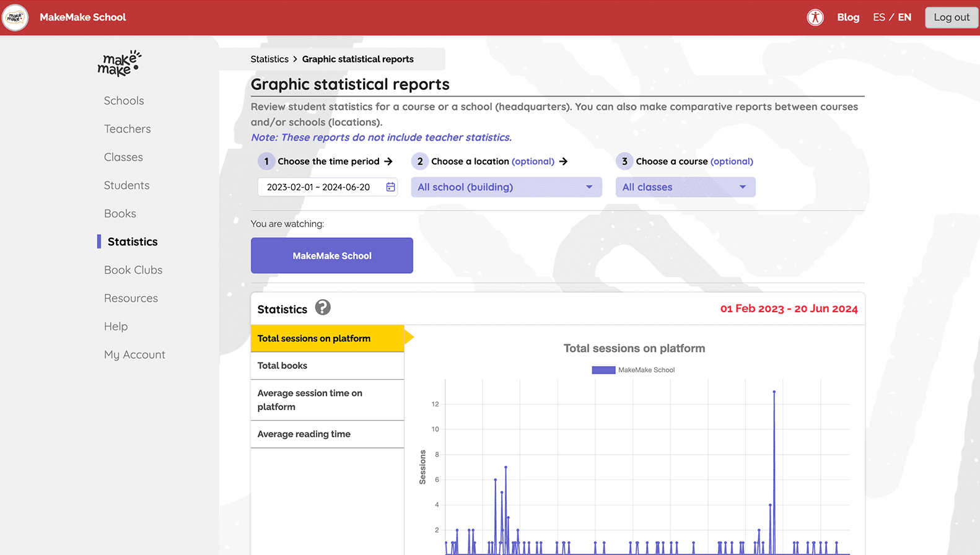Click the date range input field
Viewport: 980px width, 555px height.
[328, 187]
